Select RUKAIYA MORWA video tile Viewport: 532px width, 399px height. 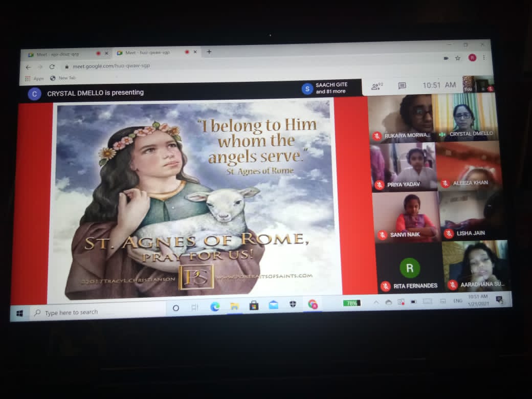(x=401, y=118)
